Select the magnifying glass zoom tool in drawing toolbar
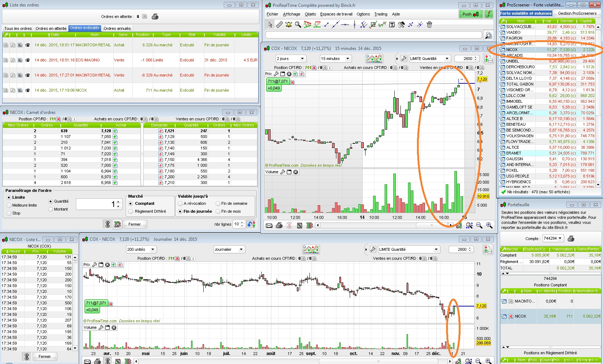603x364 pixels. tap(298, 24)
